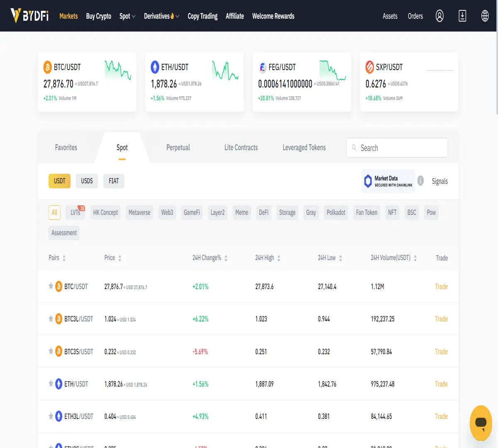498x448 pixels.
Task: Filter by Fan Token category
Action: point(366,212)
